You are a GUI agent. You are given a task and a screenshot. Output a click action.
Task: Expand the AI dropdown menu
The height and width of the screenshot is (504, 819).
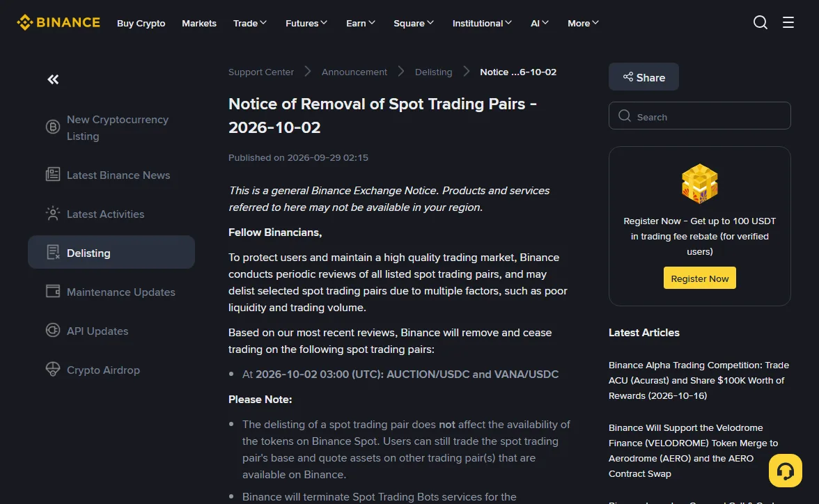coord(540,23)
